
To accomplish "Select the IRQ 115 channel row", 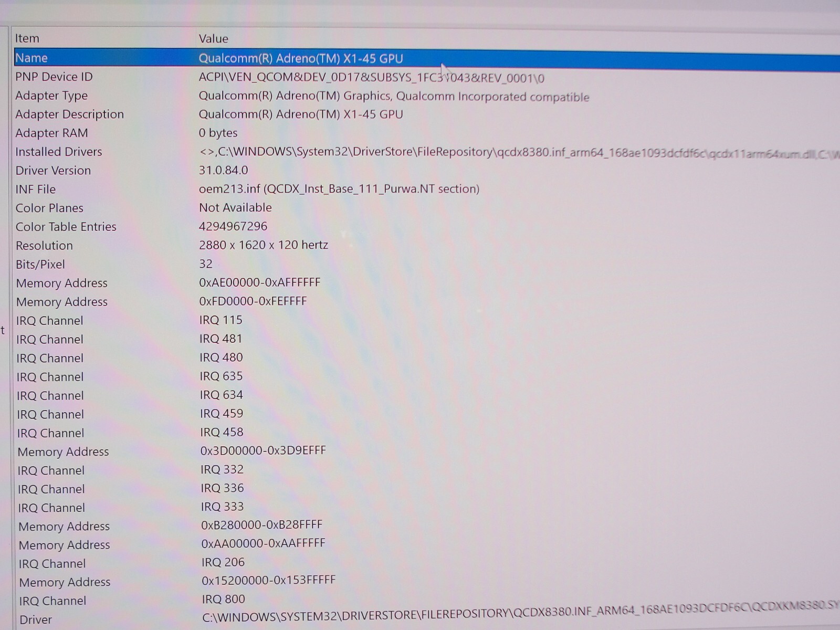I will pos(426,320).
